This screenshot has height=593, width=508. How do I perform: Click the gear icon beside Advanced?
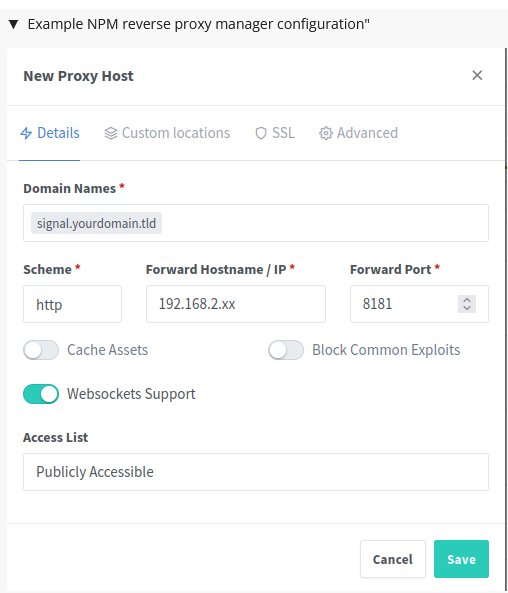pyautogui.click(x=326, y=133)
